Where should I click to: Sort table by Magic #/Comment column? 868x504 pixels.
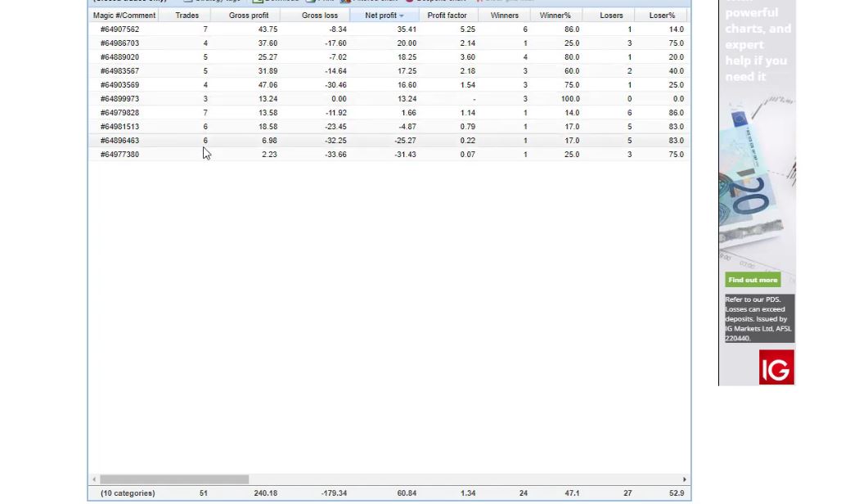[124, 16]
